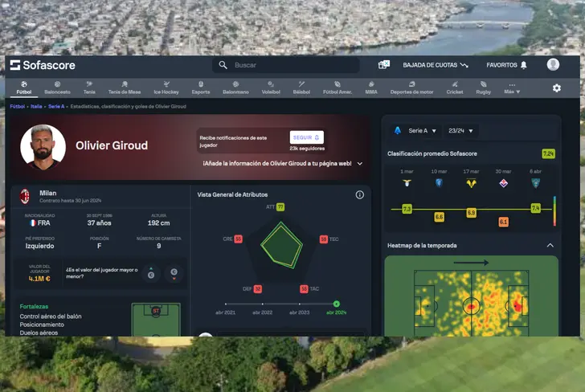The width and height of the screenshot is (585, 392).
Task: Click the Seguir follow button
Action: coord(307,137)
